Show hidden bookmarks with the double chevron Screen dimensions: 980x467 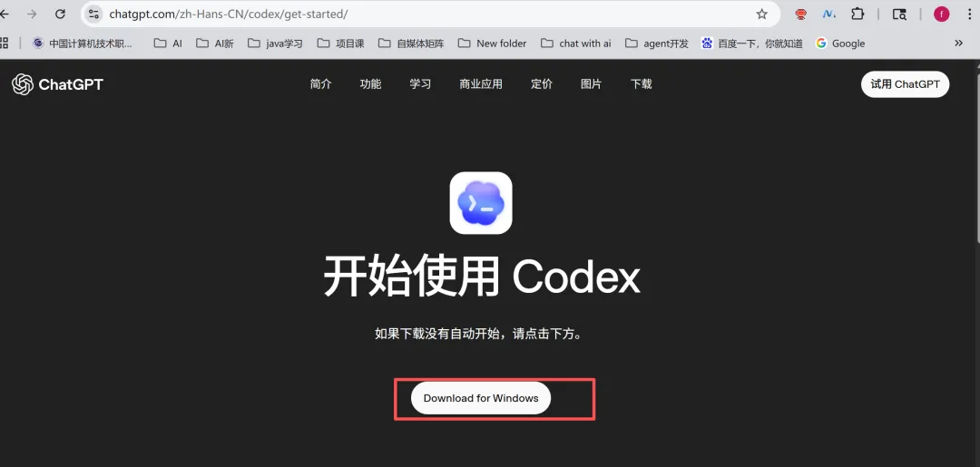tap(958, 44)
